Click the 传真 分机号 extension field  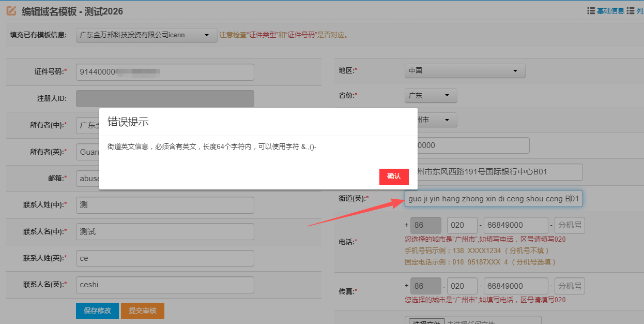point(570,286)
